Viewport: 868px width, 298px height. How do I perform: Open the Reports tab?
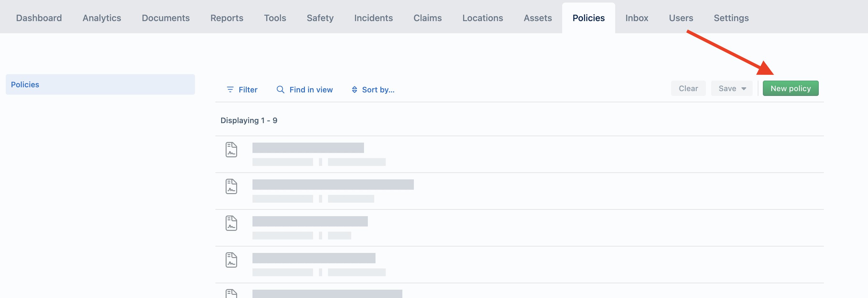(227, 18)
